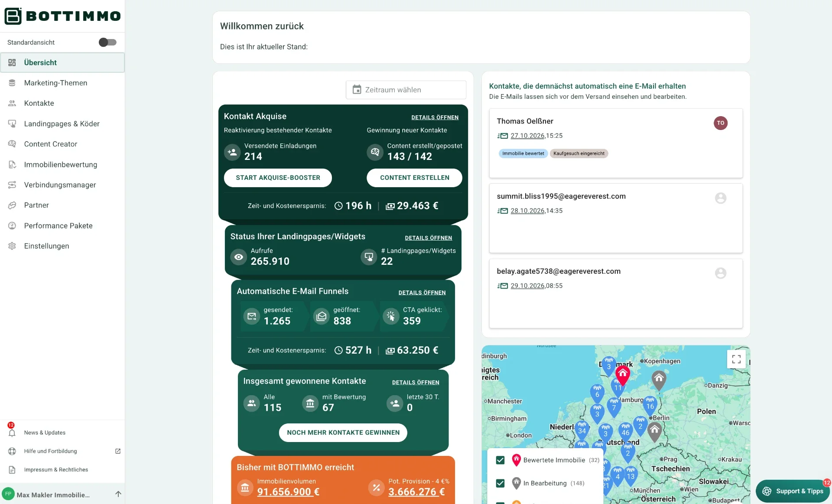Viewport: 832px width, 504px height.
Task: Click the Impressum & Rechtliches document icon
Action: (x=12, y=470)
